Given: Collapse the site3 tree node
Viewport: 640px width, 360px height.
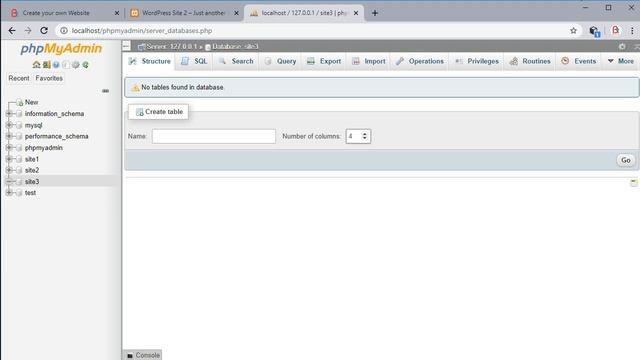Looking at the screenshot, I should pos(9,181).
